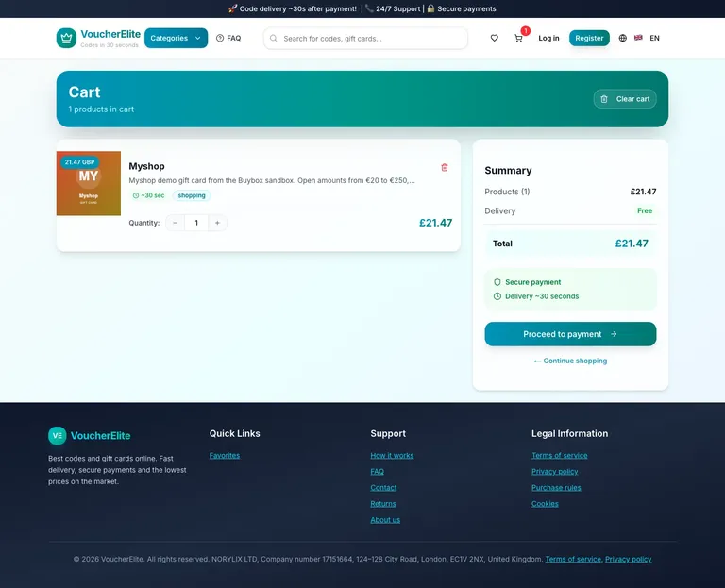Open the Myshop product title
Viewport: 725px width, 588px height.
146,166
